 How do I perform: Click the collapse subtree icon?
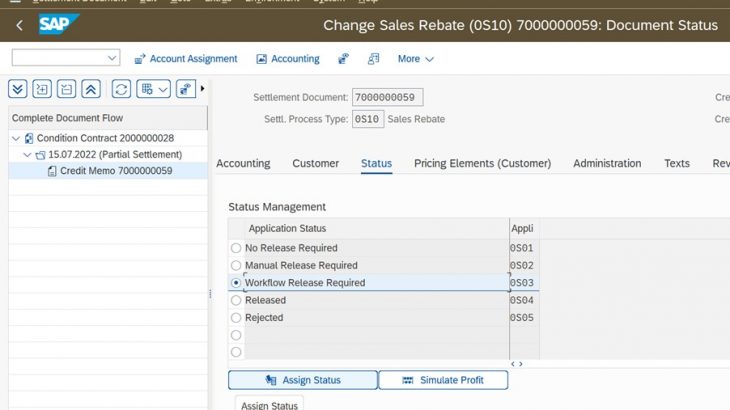coord(66,89)
